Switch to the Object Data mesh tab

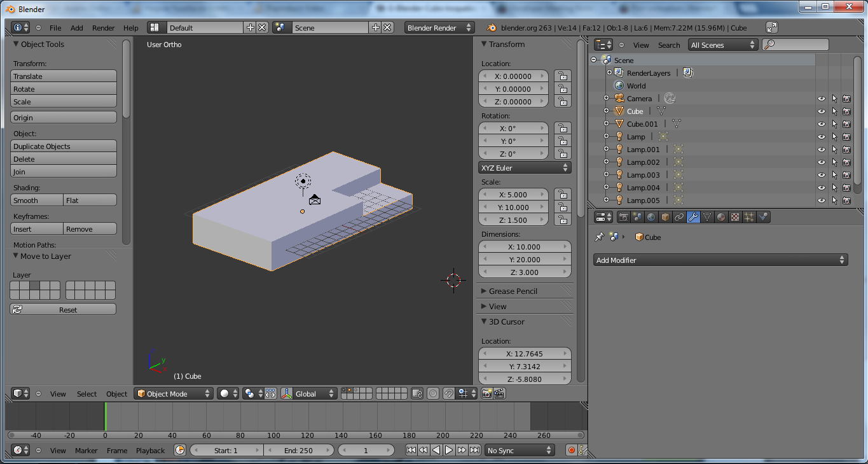pos(707,217)
